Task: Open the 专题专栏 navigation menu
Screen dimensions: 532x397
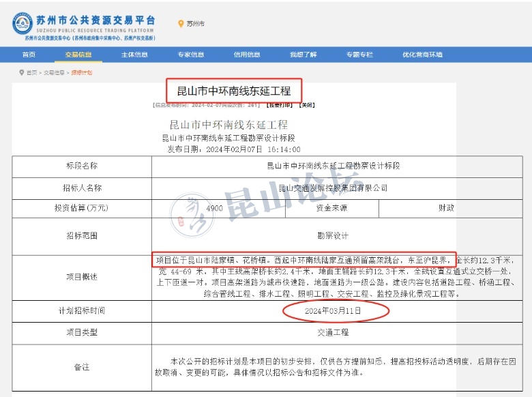Action: click(x=359, y=55)
